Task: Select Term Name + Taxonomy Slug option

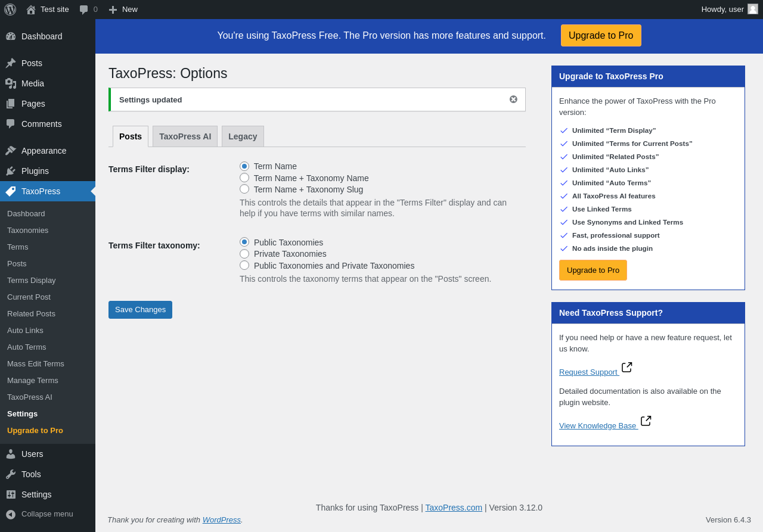Action: (244, 189)
